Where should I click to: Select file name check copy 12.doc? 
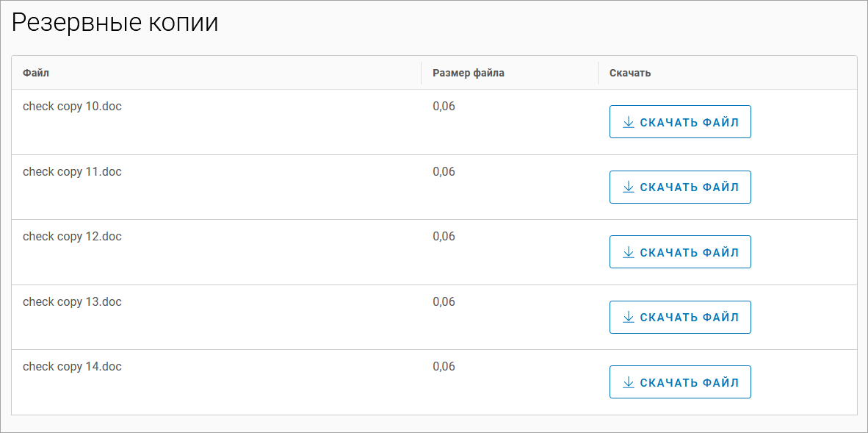pyautogui.click(x=72, y=237)
